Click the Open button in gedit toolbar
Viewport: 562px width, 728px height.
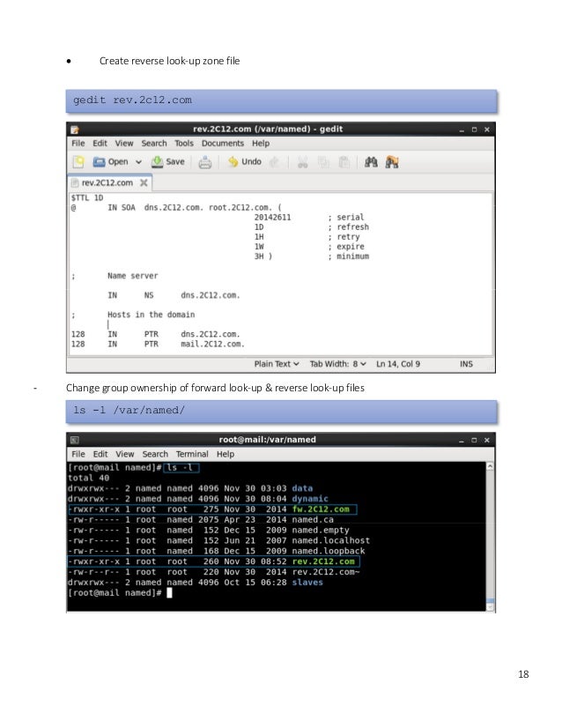[111, 162]
